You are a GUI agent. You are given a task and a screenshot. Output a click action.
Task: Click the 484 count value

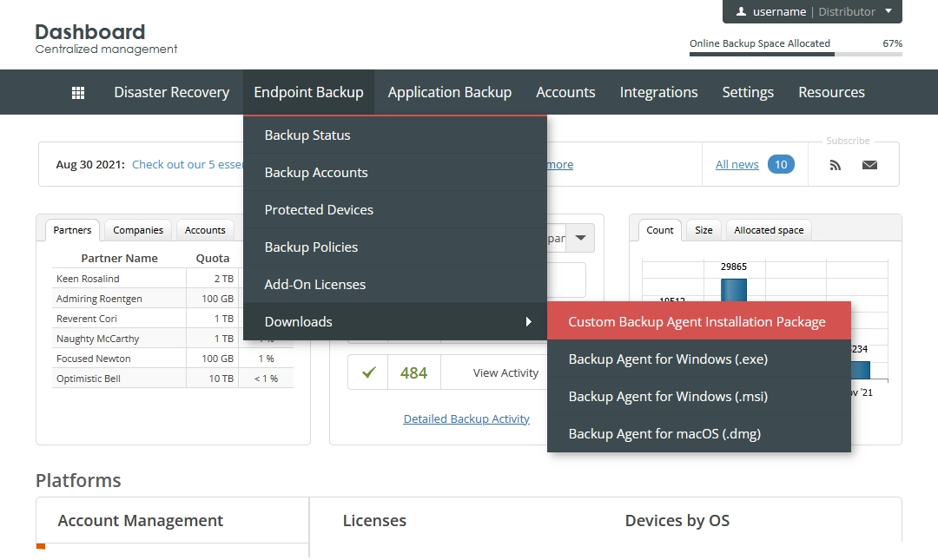[413, 373]
